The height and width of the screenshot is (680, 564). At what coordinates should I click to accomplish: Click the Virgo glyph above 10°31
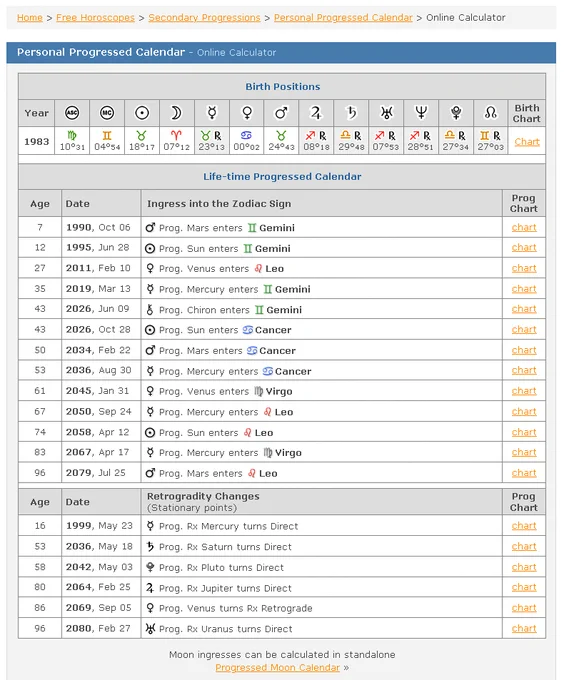(x=72, y=136)
